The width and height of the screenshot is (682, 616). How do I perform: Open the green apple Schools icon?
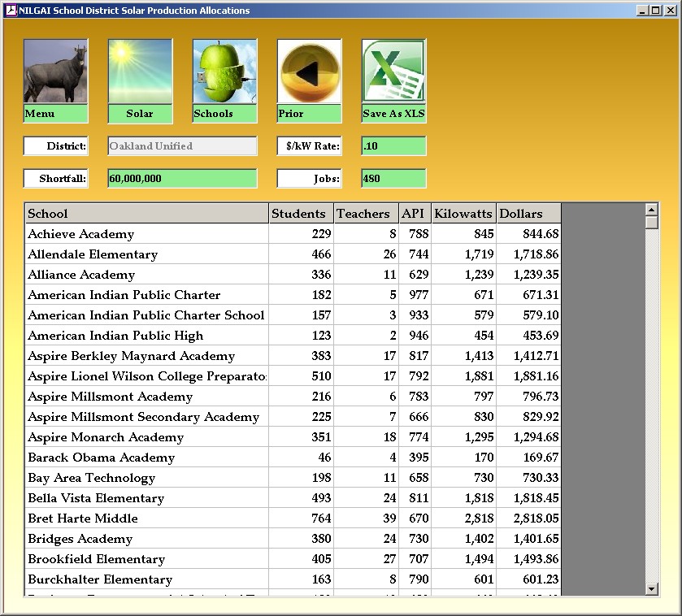coord(224,72)
